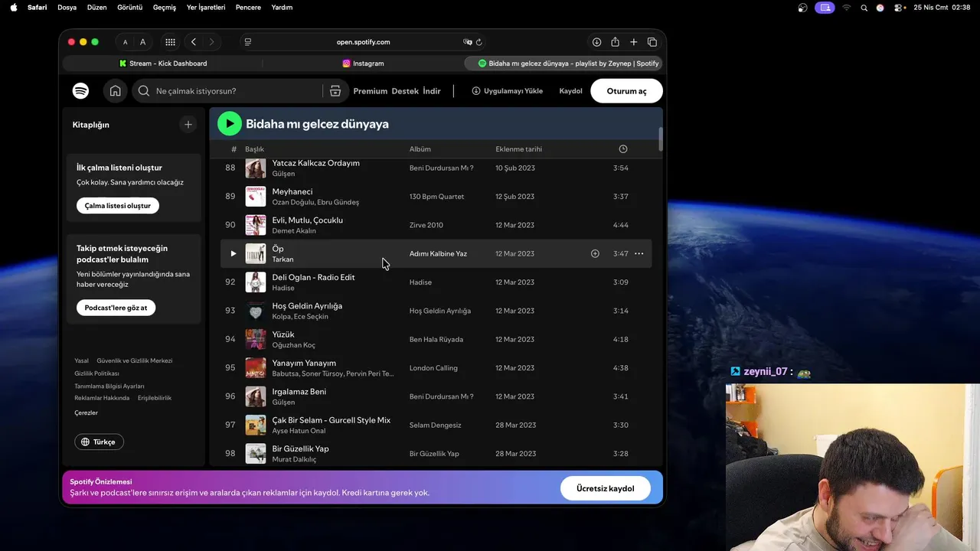Click Kaydol link

coord(570,91)
